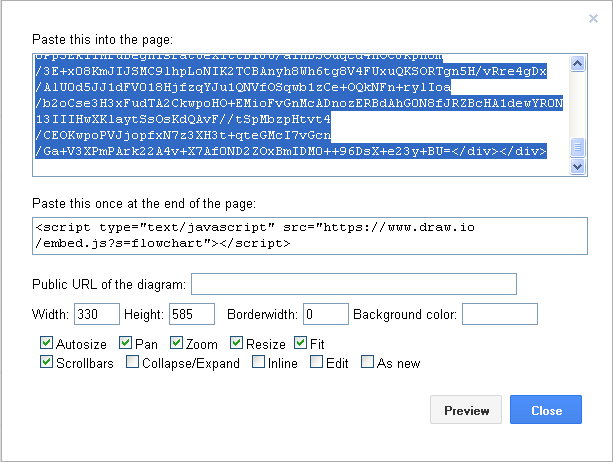The width and height of the screenshot is (613, 462).
Task: Click the blue Close button
Action: (546, 410)
